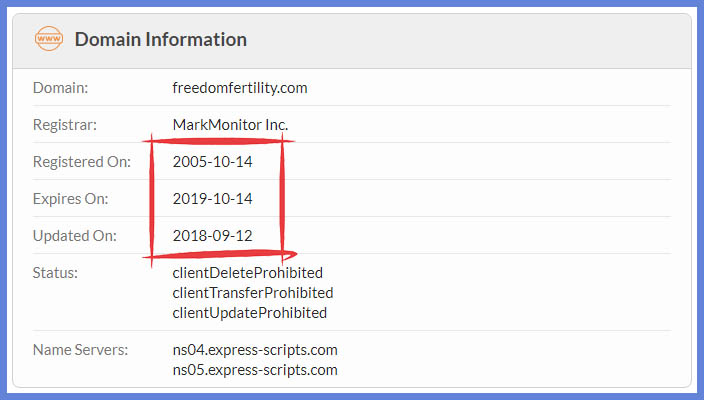The width and height of the screenshot is (704, 400).
Task: Click the clientDeleteProhibited status entry
Action: pyautogui.click(x=247, y=273)
